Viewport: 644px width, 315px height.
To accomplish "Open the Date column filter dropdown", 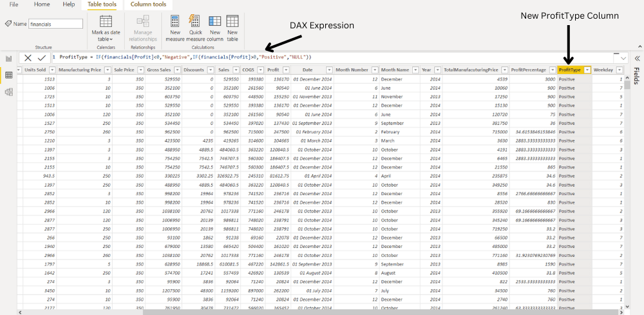I will click(329, 70).
